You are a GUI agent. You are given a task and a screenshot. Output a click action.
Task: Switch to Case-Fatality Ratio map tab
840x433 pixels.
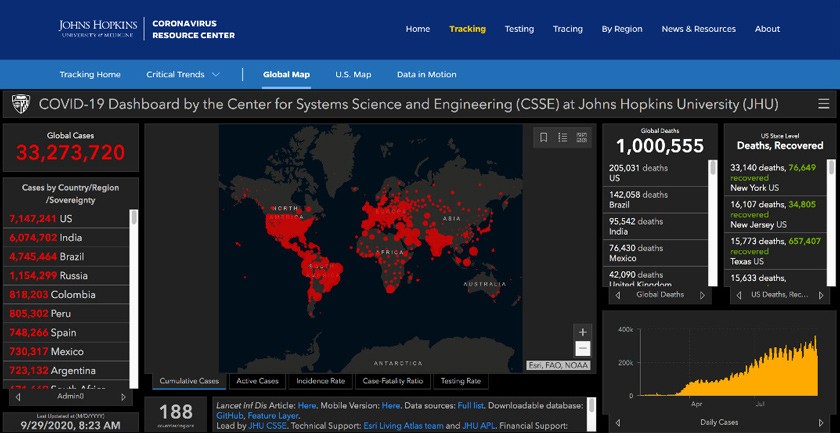(x=393, y=381)
